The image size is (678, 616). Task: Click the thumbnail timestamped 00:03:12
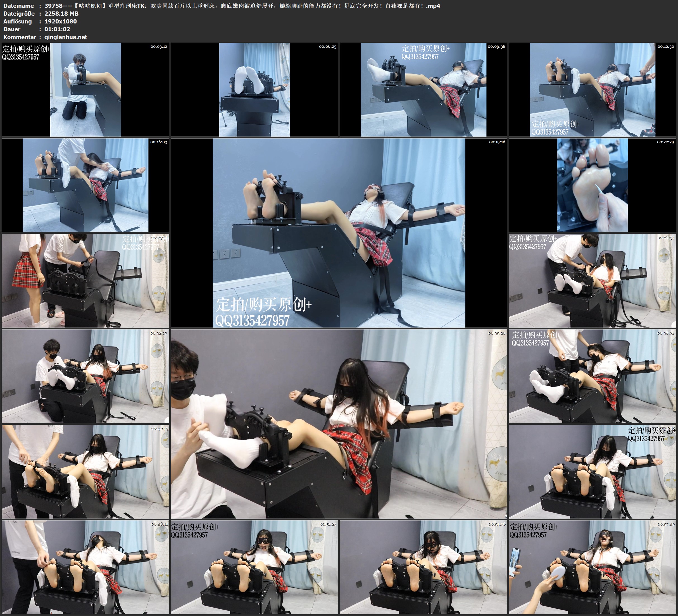(x=85, y=90)
